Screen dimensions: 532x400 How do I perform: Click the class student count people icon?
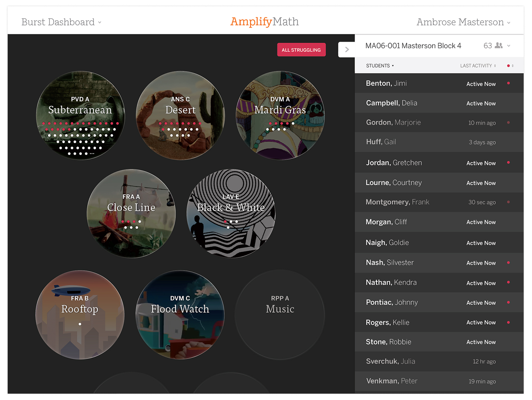point(499,46)
